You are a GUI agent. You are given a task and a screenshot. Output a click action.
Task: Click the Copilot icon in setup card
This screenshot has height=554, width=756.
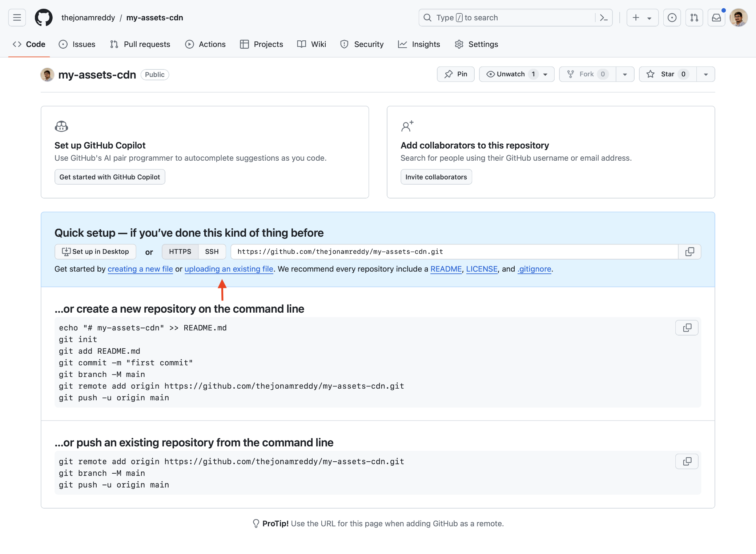(x=61, y=127)
